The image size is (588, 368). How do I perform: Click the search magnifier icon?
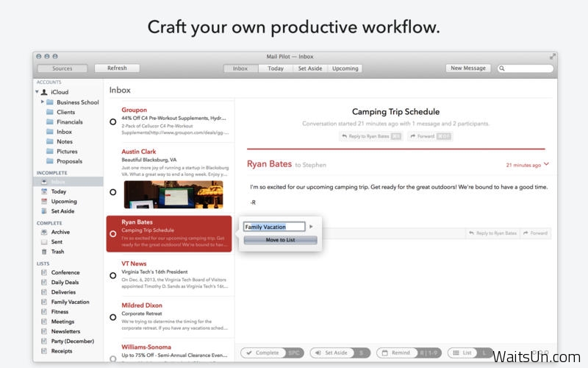502,68
